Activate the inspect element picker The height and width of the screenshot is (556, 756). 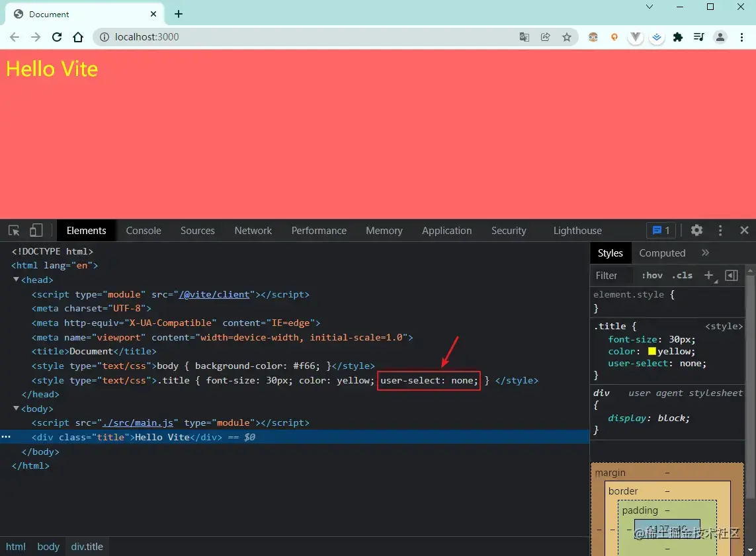pos(14,230)
